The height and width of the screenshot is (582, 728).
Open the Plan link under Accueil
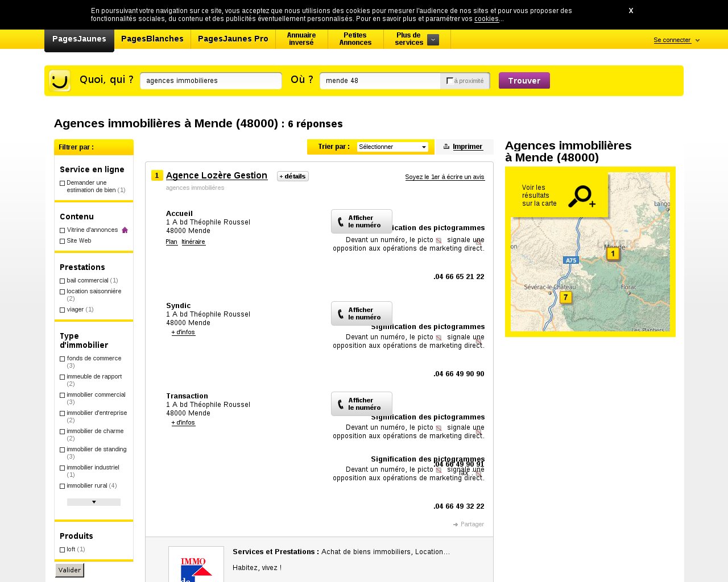[172, 242]
